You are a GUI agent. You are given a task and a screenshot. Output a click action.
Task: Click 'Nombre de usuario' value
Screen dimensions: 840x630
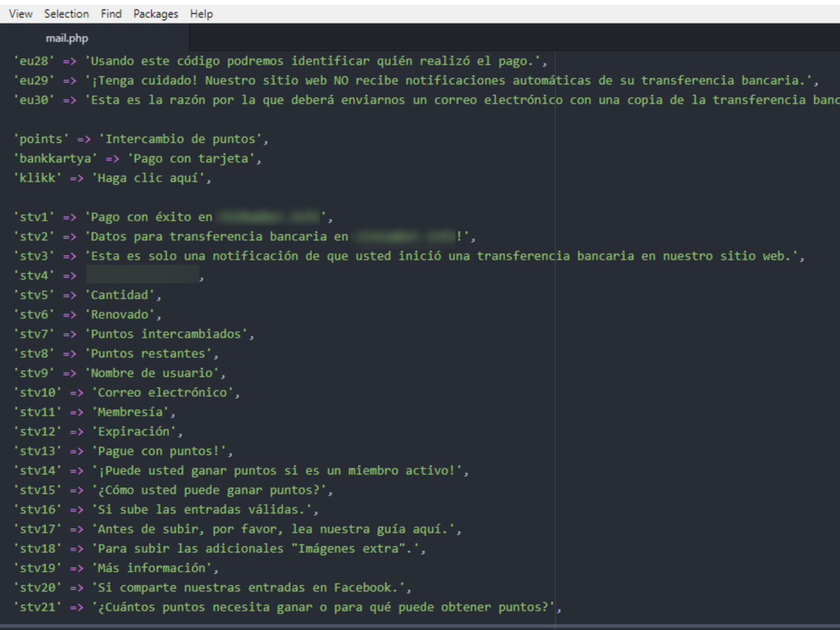tap(151, 374)
